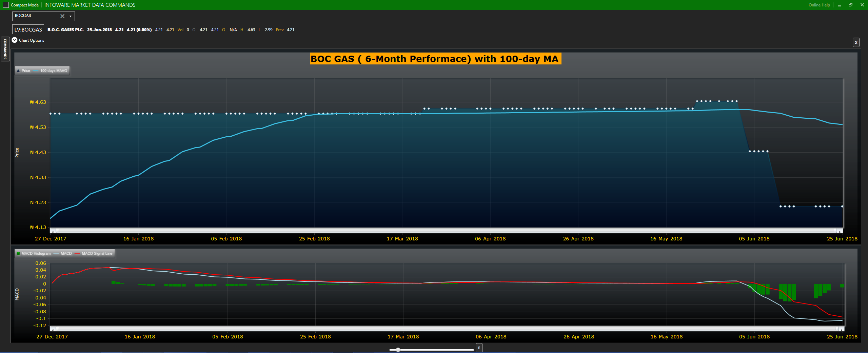Click the ₦ 4.23 price axis label
The width and height of the screenshot is (868, 353).
[38, 202]
